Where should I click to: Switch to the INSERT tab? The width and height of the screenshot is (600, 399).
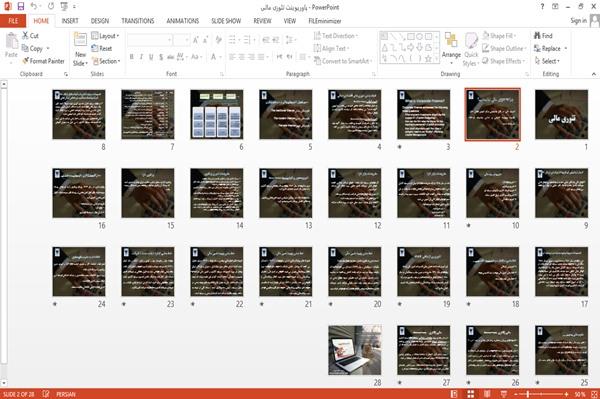tap(70, 21)
